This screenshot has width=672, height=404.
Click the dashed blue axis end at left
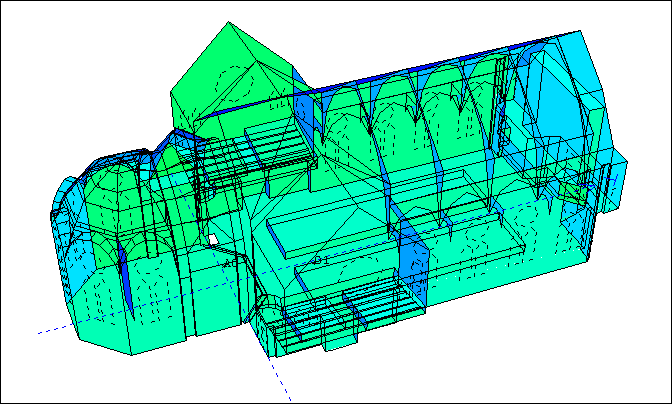click(42, 332)
